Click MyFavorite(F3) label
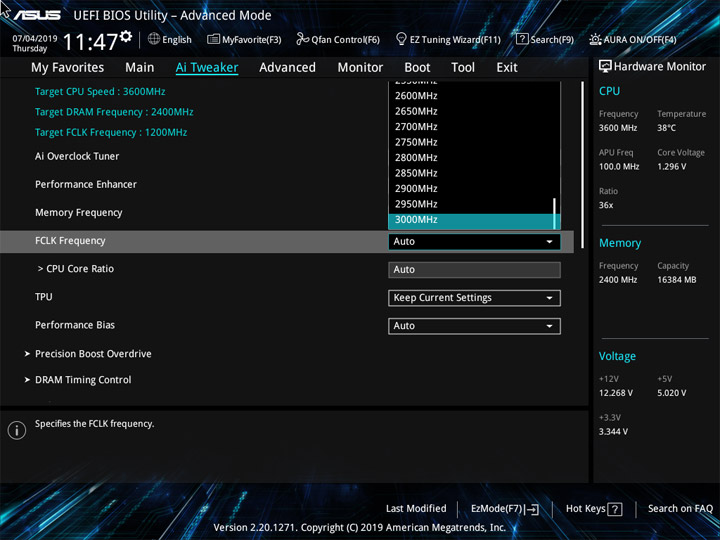720x540 pixels. click(x=252, y=40)
